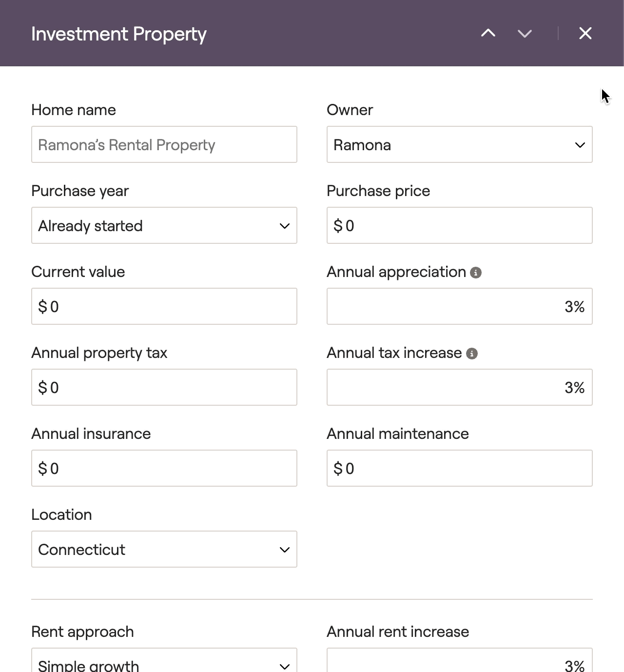Click the Annual rent increase field
Viewport: 624px width, 672px height.
coord(459,662)
